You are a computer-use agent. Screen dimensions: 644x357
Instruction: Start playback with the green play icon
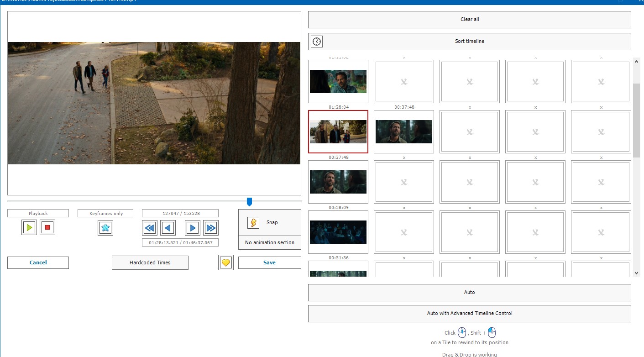[x=29, y=227]
